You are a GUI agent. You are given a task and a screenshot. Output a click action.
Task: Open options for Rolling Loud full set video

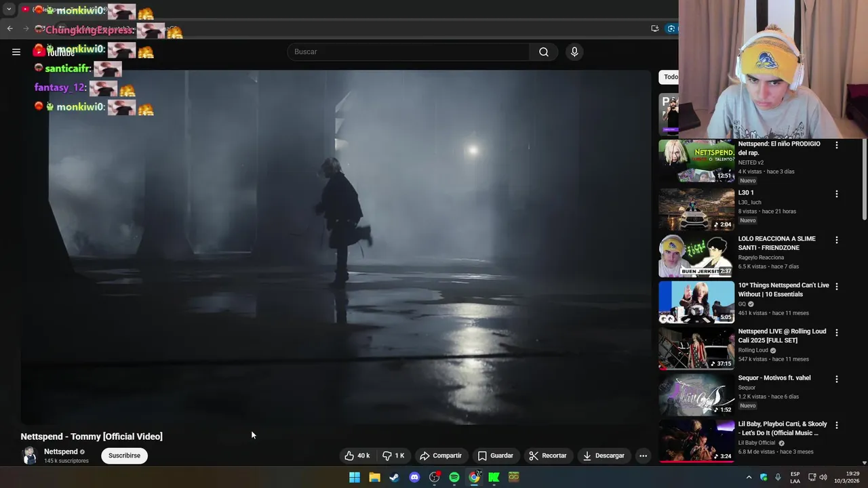836,332
